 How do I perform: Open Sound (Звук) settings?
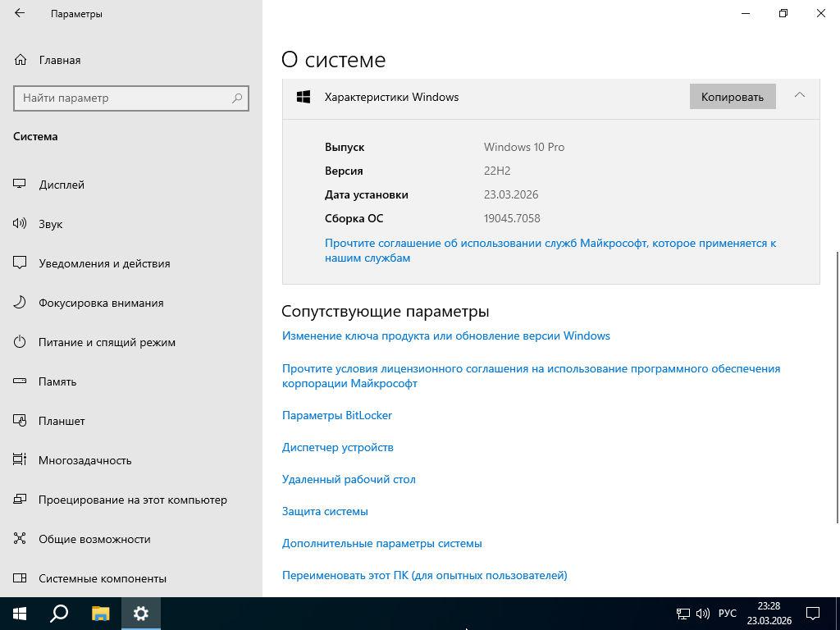click(x=50, y=224)
